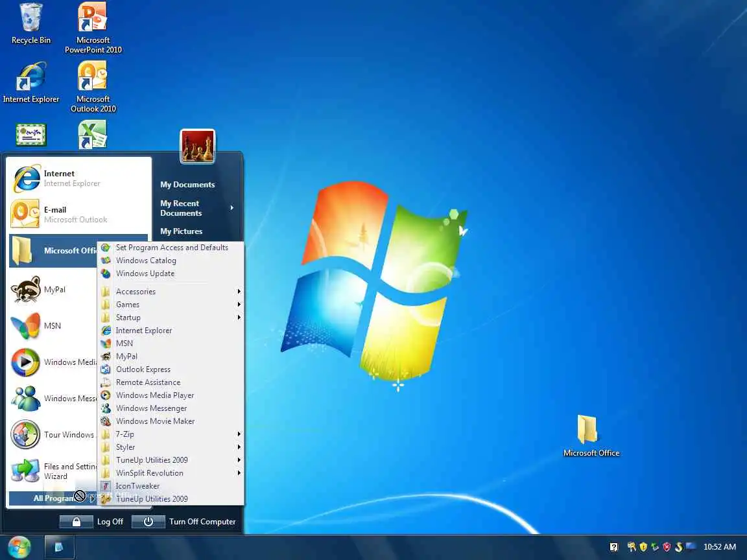
Task: Launch MSN from All Programs list
Action: pos(171,344)
